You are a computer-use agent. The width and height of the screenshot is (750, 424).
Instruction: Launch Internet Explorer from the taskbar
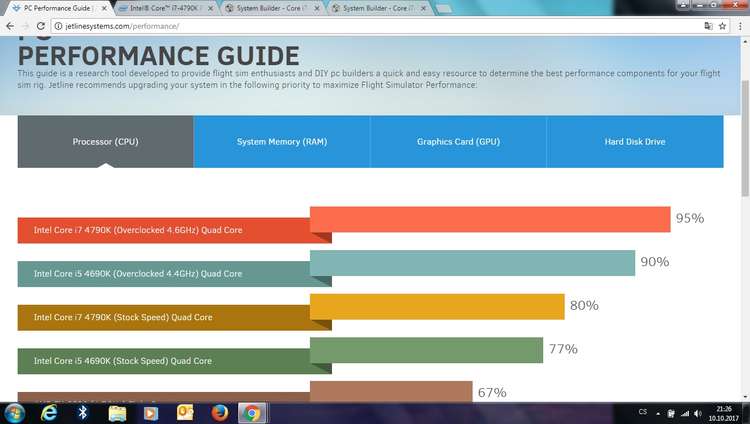[x=49, y=413]
